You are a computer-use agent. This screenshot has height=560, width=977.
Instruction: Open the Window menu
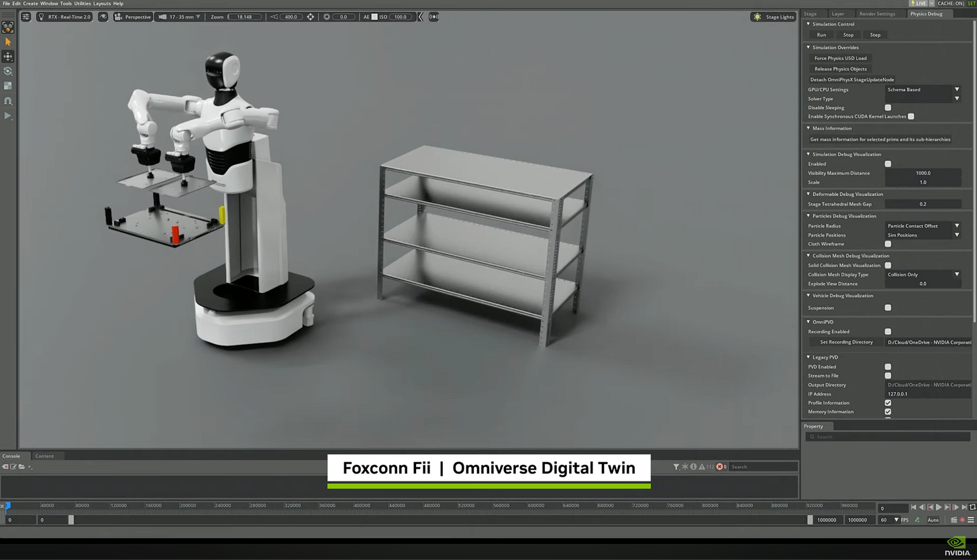49,3
